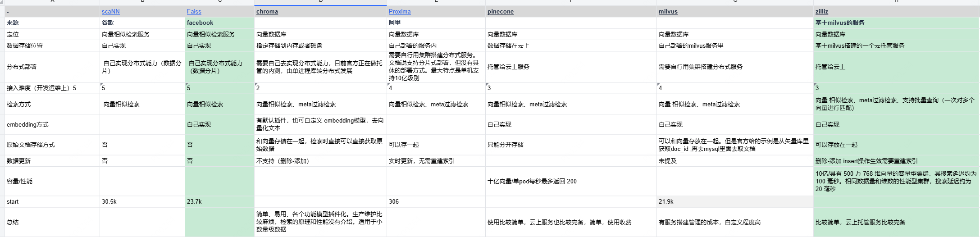Image resolution: width=980 pixels, height=237 pixels.
Task: Click the 删除-添加 insert操作生效需要重建索引 cell
Action: [x=896, y=161]
